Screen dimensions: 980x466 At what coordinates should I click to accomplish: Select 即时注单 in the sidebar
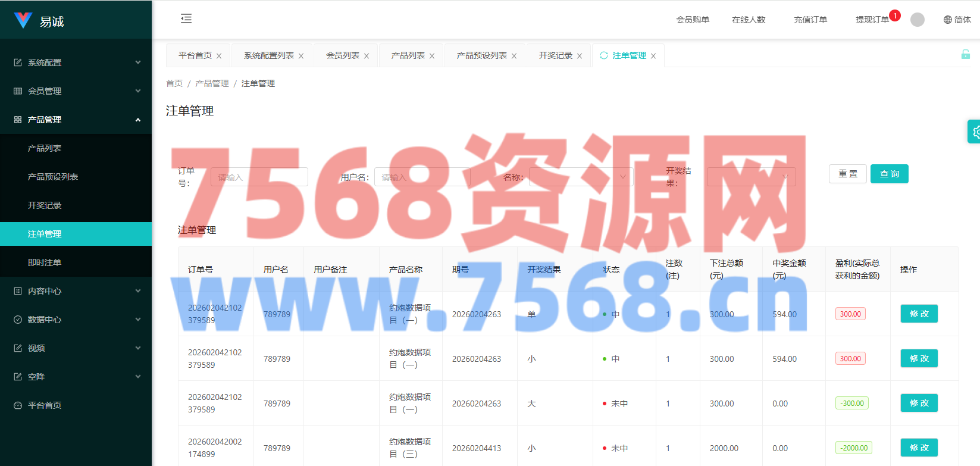45,262
